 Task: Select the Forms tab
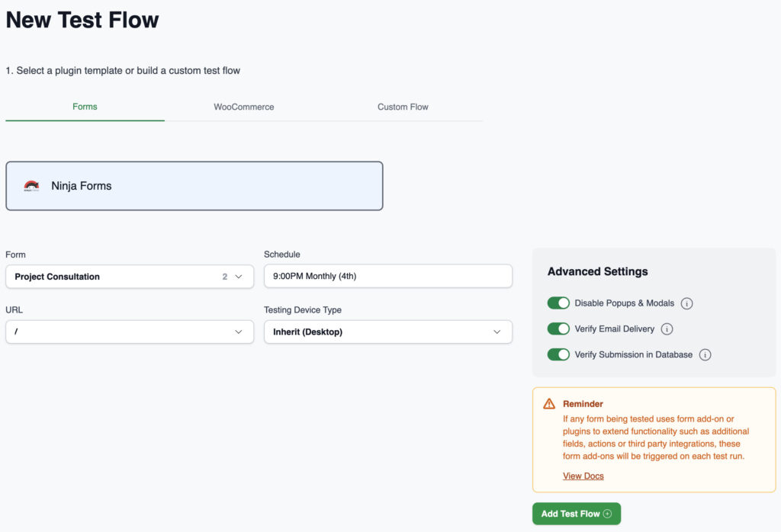pos(85,107)
